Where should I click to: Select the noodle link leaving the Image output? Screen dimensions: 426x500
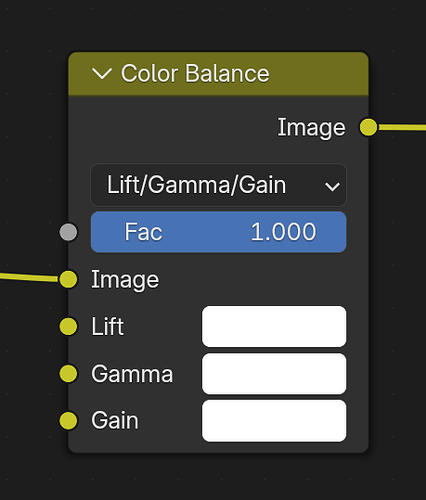point(402,127)
